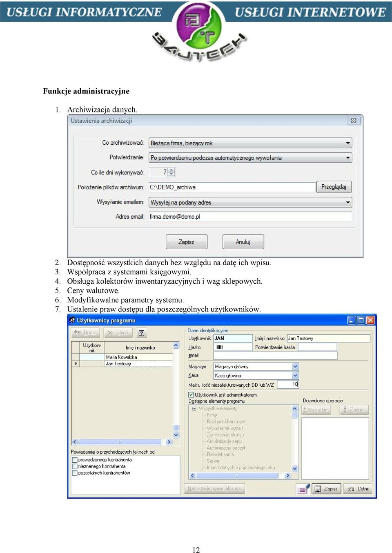Viewport: 392px width, 553px height.
Task: Select Serwis in the tree
Action: 213,461
